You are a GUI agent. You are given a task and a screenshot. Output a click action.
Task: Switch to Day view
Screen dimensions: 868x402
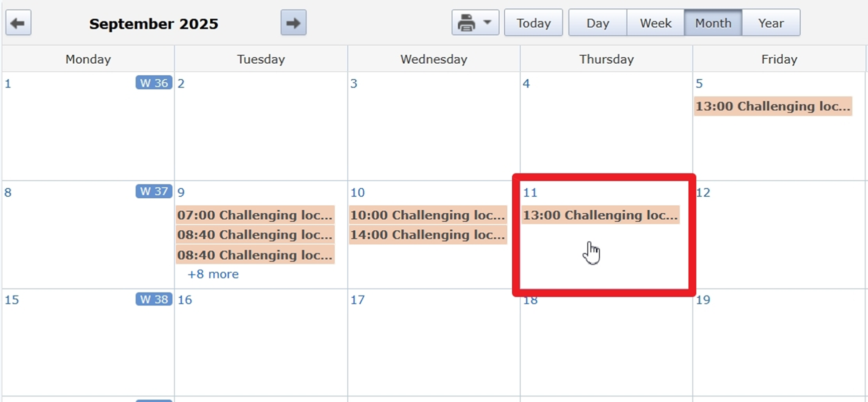point(597,23)
